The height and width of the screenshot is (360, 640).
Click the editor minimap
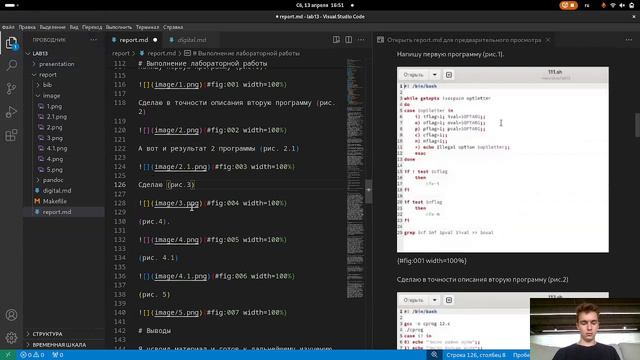pos(355,180)
